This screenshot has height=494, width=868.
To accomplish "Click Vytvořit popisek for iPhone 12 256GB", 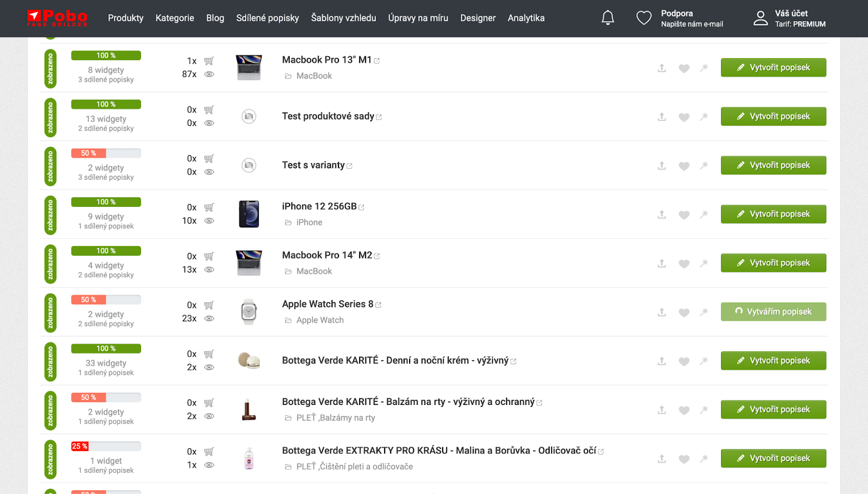I will pyautogui.click(x=774, y=214).
